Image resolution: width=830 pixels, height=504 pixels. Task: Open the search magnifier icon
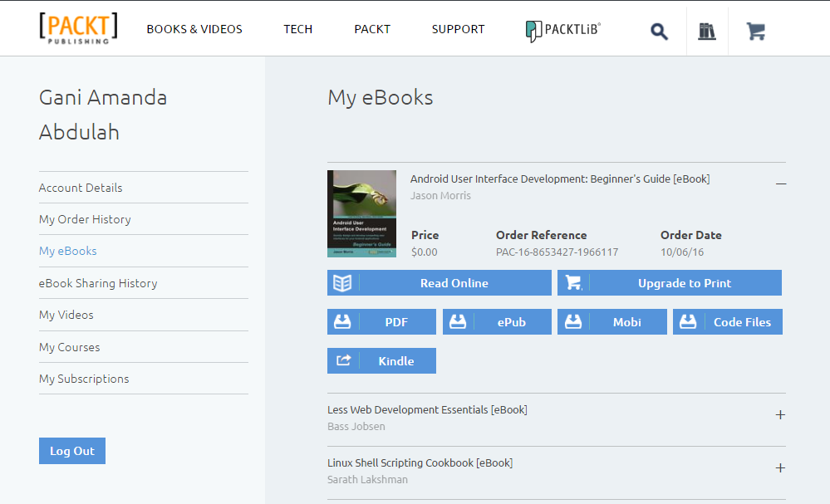click(x=659, y=32)
